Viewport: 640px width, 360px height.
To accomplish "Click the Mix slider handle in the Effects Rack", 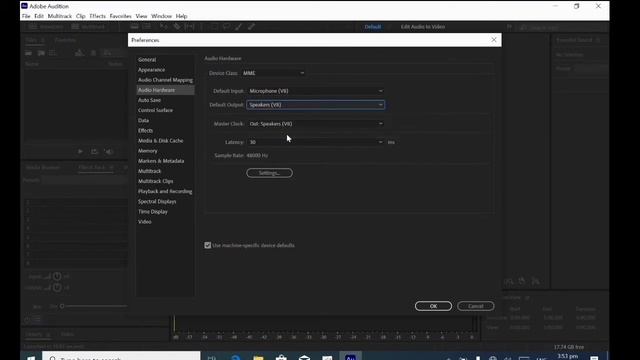I will 62,306.
